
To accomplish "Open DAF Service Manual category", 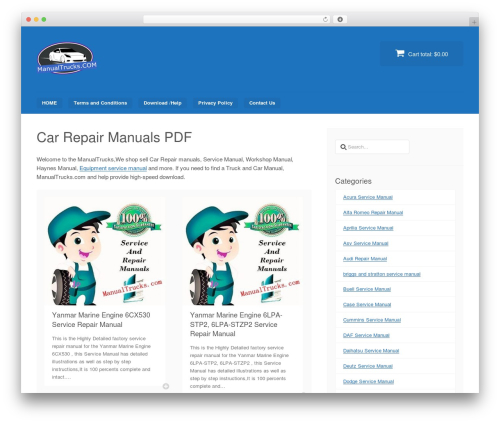I will pos(366,335).
